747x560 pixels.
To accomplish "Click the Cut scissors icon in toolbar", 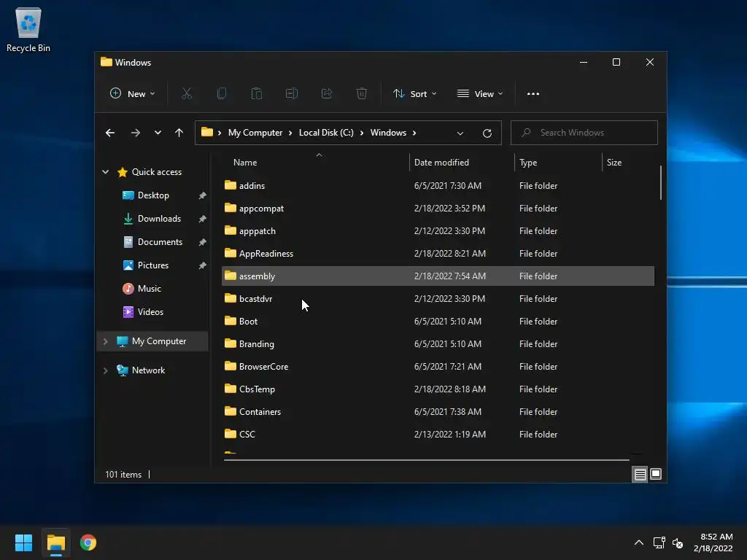I will [186, 94].
